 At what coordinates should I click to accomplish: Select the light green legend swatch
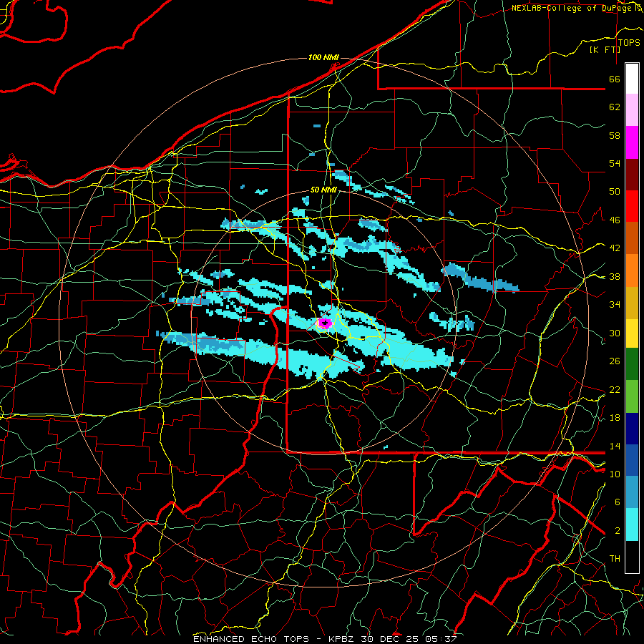pos(632,396)
